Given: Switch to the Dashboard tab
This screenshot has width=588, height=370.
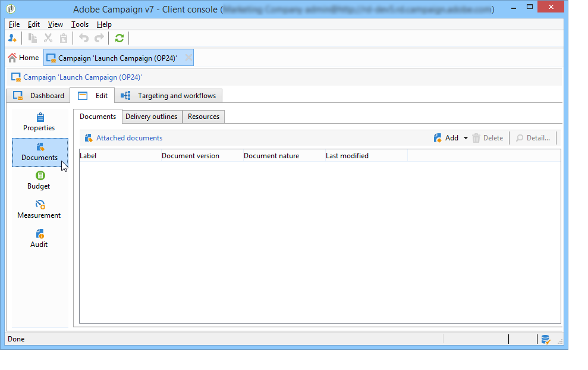Looking at the screenshot, I should tap(38, 96).
